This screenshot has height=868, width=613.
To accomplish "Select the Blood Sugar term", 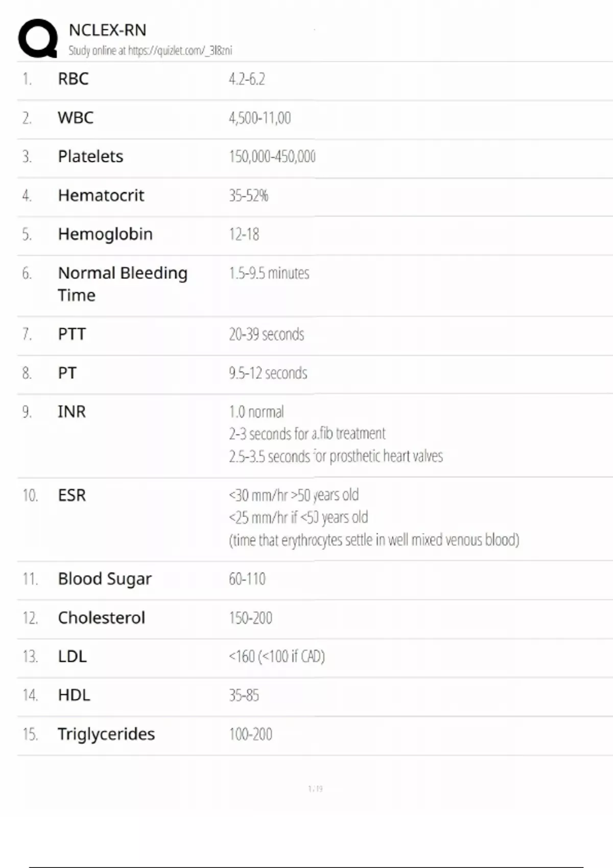I will tap(105, 579).
